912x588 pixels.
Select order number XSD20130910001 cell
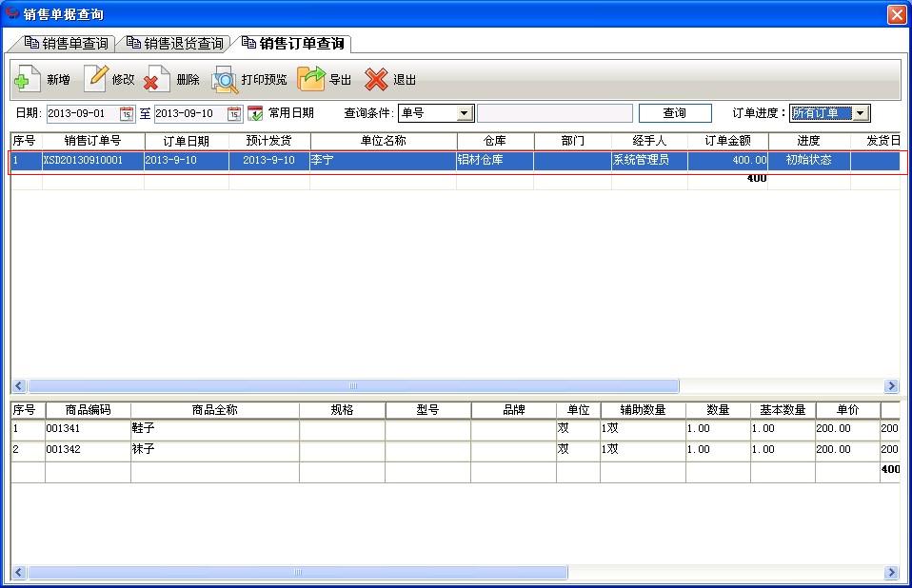93,161
